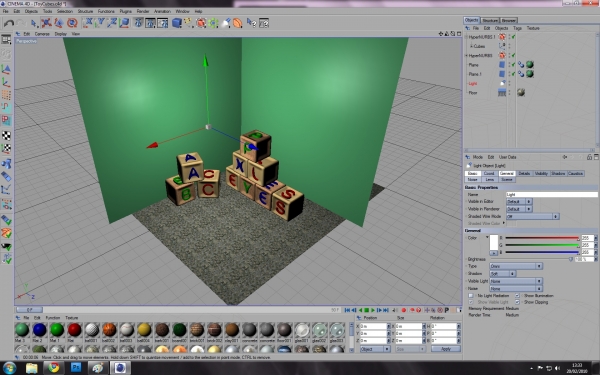
Task: Add a Cube primitive object
Action: click(x=177, y=23)
